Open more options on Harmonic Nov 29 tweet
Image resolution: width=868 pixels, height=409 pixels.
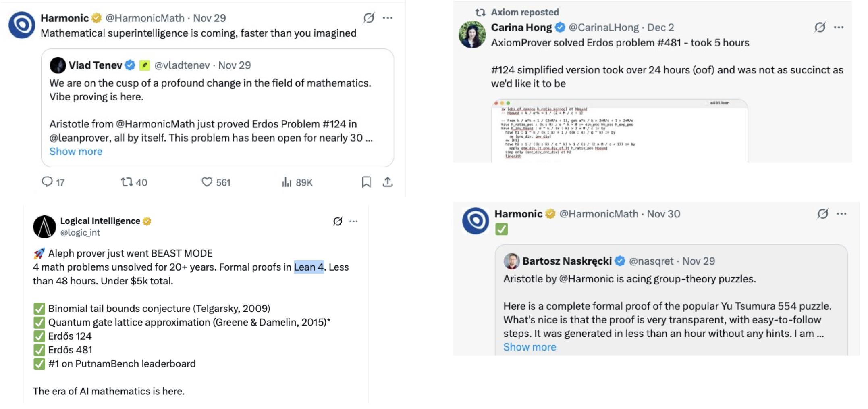coord(388,18)
